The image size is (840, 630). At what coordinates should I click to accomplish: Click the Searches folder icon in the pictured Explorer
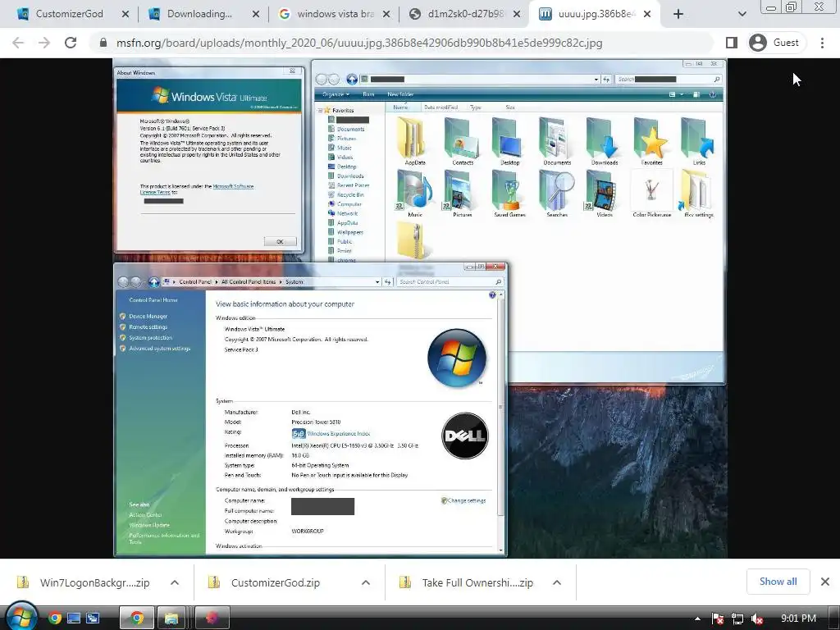tap(557, 194)
